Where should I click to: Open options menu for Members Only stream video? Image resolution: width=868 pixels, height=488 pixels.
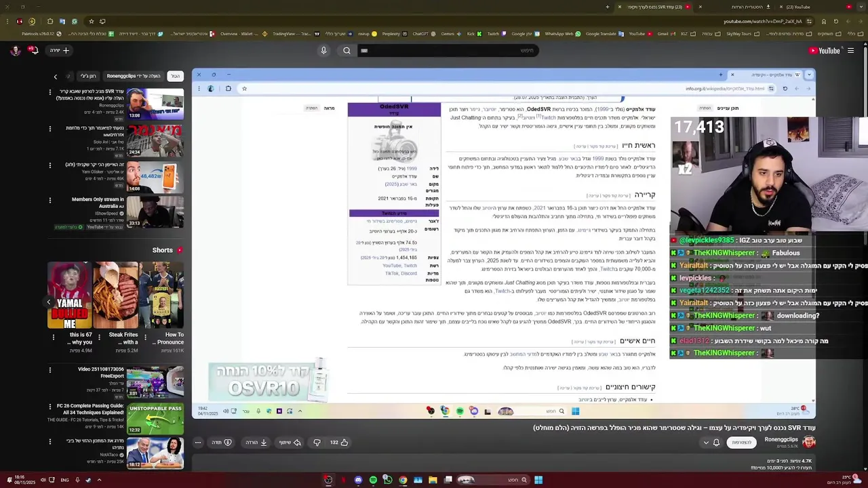50,201
